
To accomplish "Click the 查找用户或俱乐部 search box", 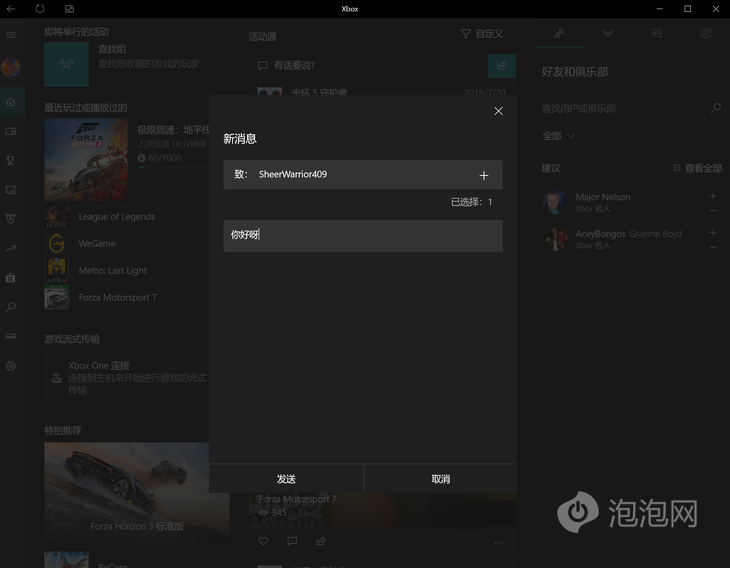I will coord(624,108).
